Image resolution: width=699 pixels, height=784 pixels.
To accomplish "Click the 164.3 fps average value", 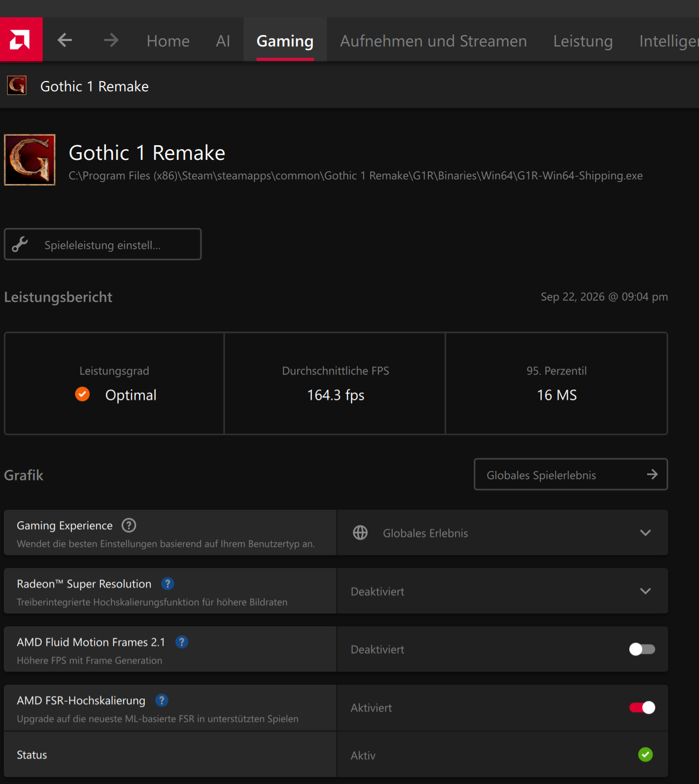I will (x=336, y=395).
